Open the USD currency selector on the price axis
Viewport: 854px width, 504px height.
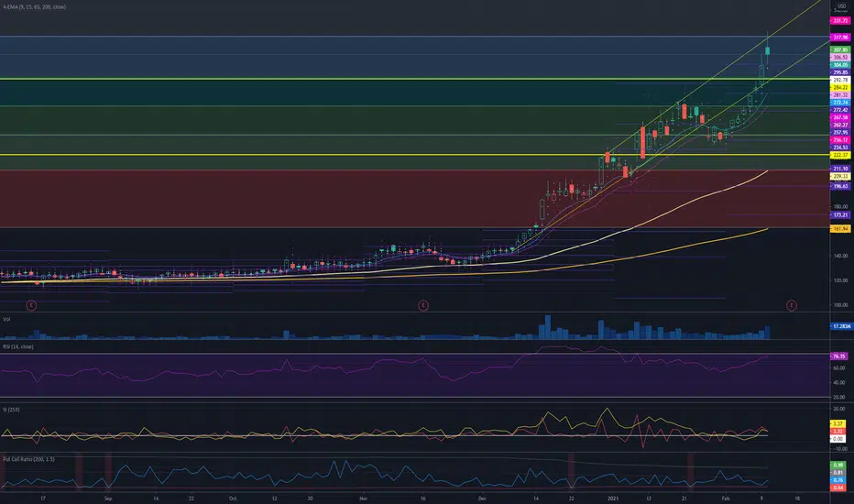[x=841, y=6]
